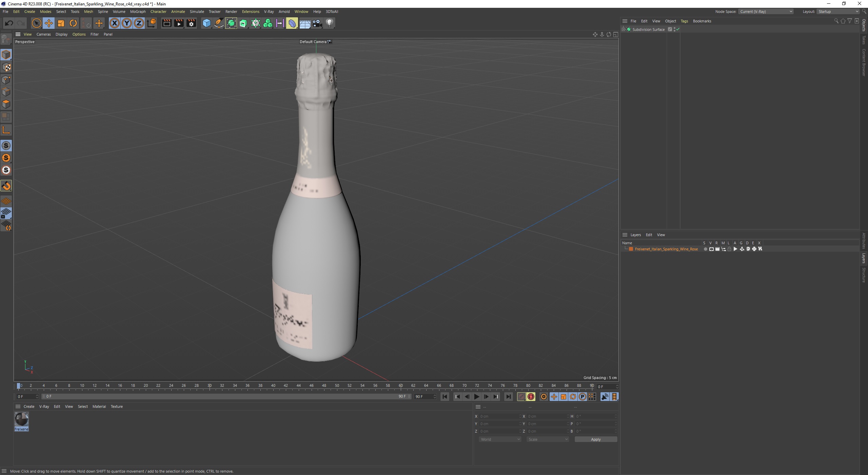The height and width of the screenshot is (475, 868).
Task: Click the Undo arrow icon
Action: tap(9, 23)
